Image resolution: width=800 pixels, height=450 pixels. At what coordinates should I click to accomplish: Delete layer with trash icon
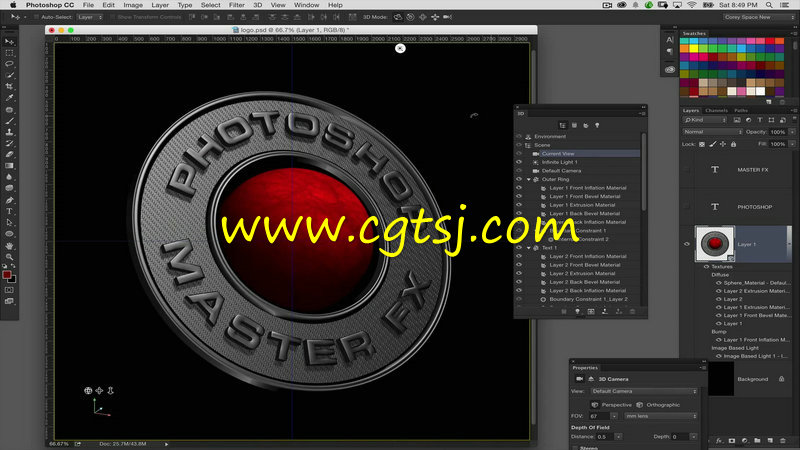[783, 440]
